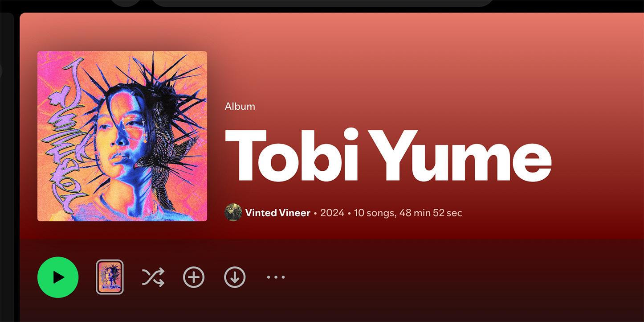Go to the Vinted Vineer artist page
Viewport: 644px width, 322px height.
(x=277, y=213)
